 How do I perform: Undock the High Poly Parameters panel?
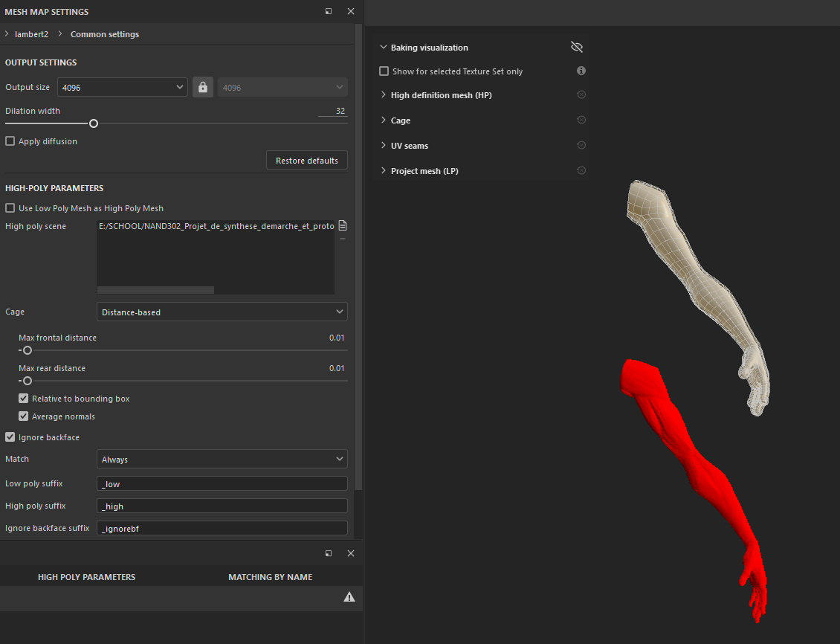coord(328,553)
